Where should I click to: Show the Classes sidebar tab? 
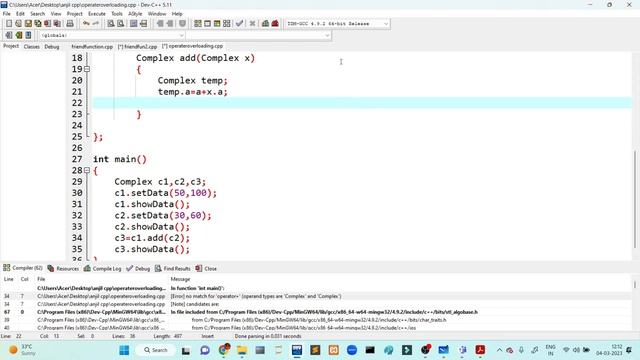point(31,47)
